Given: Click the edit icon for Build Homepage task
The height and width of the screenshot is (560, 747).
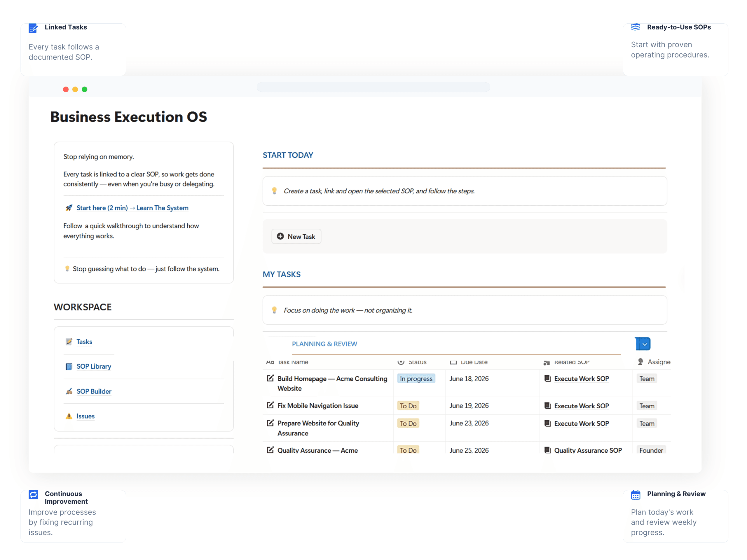Looking at the screenshot, I should [x=270, y=378].
